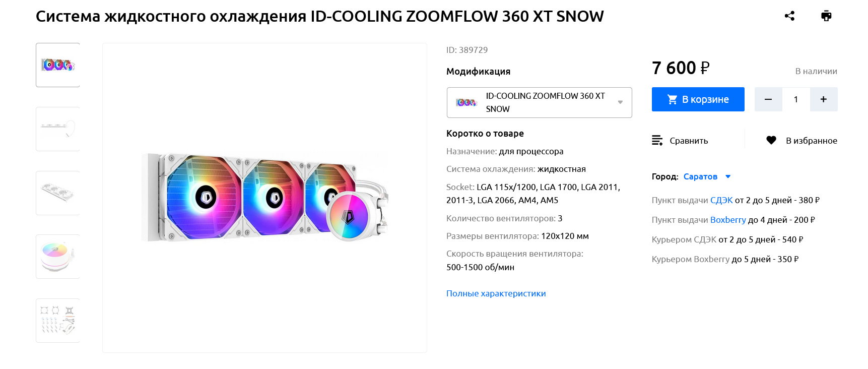Select the third thumbnail of angled radiator
This screenshot has height=369, width=868.
(x=58, y=193)
